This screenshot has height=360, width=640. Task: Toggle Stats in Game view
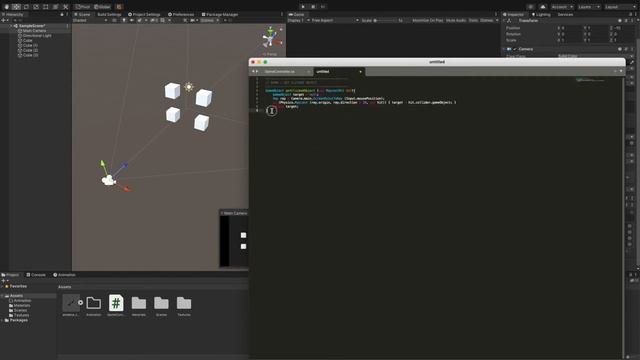(473, 20)
